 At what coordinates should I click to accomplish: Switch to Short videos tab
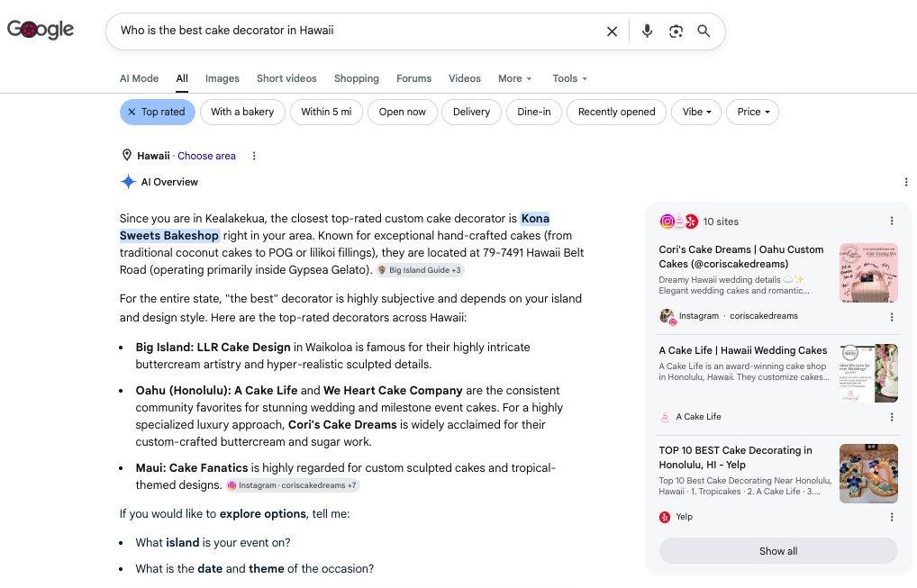click(x=286, y=78)
